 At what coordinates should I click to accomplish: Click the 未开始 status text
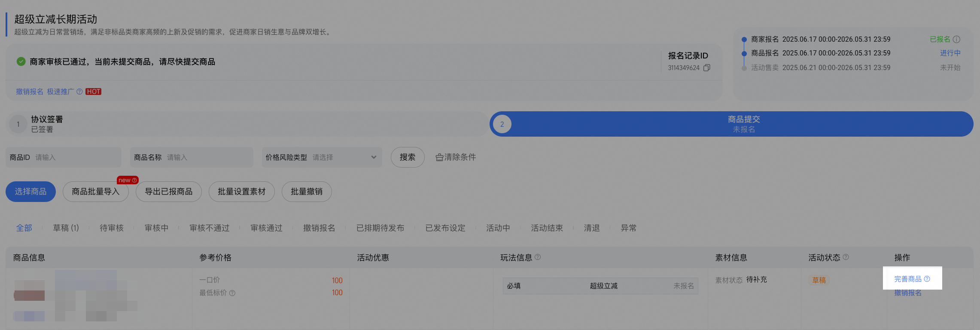(950, 67)
